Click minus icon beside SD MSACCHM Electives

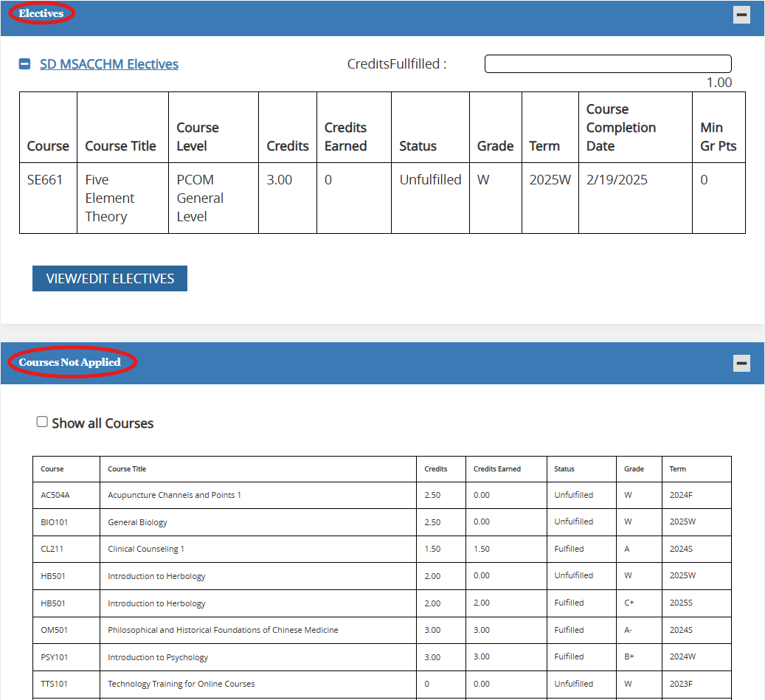[24, 65]
